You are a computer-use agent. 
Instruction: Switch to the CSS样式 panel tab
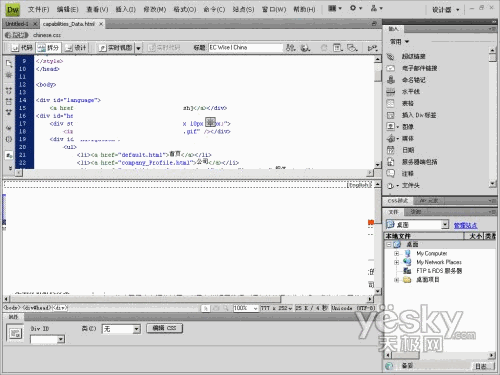coord(398,201)
